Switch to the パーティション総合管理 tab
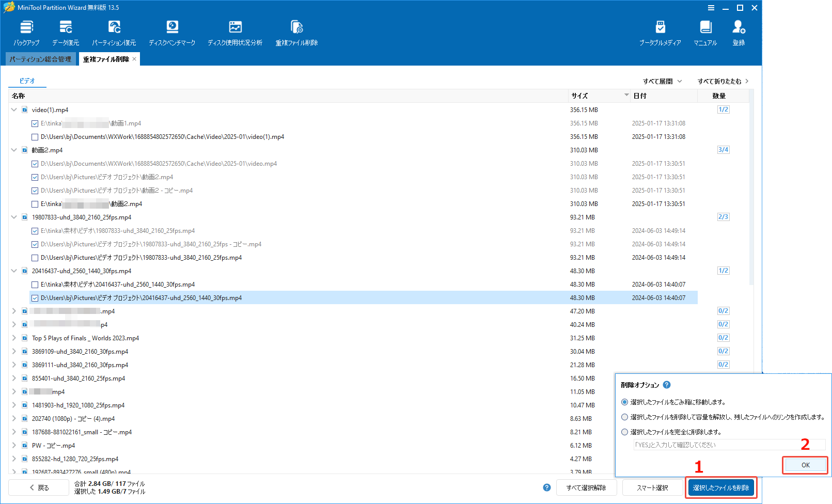 point(40,58)
